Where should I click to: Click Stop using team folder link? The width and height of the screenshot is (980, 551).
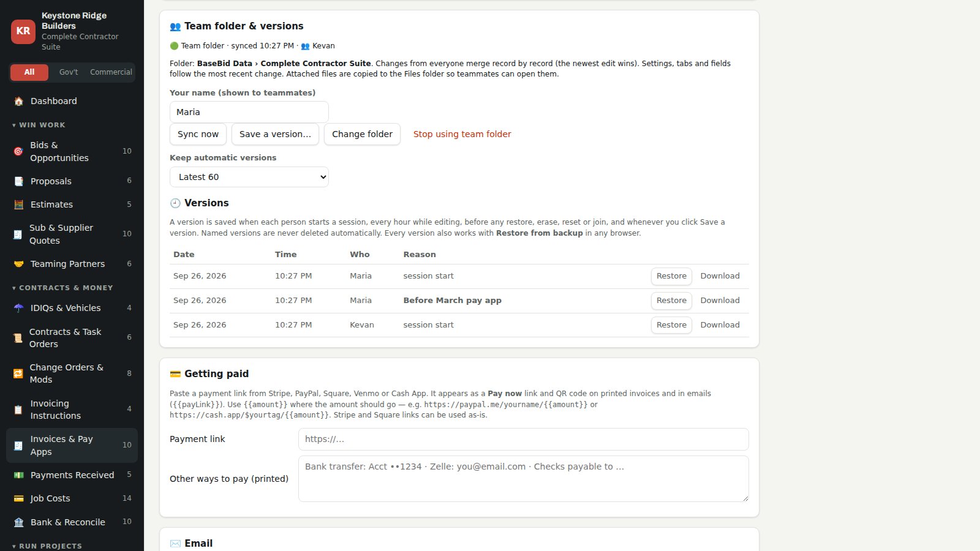(462, 134)
